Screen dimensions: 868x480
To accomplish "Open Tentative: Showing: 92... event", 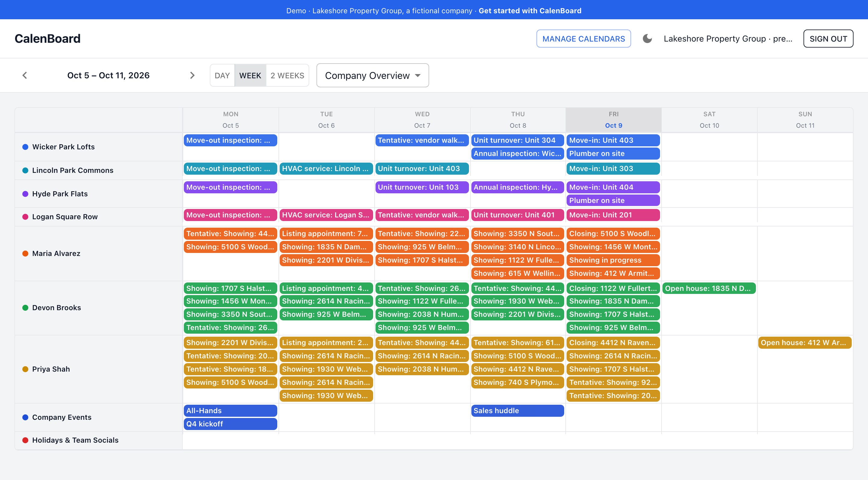I will 613,382.
